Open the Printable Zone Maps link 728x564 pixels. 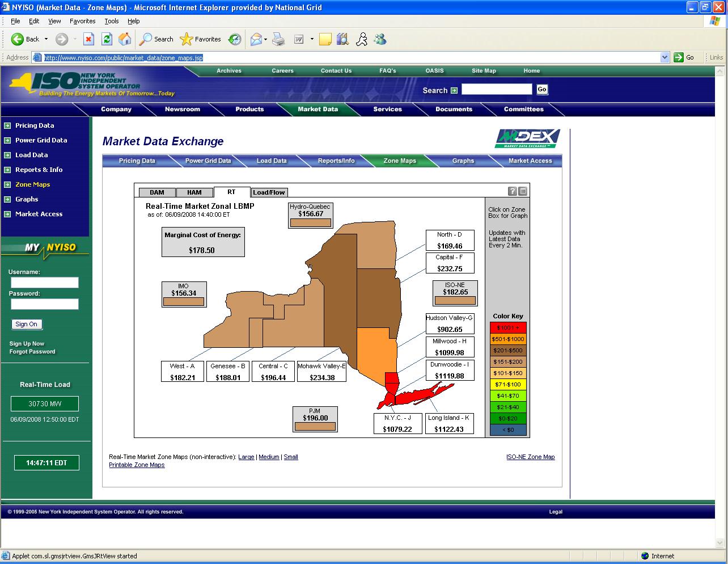(137, 465)
